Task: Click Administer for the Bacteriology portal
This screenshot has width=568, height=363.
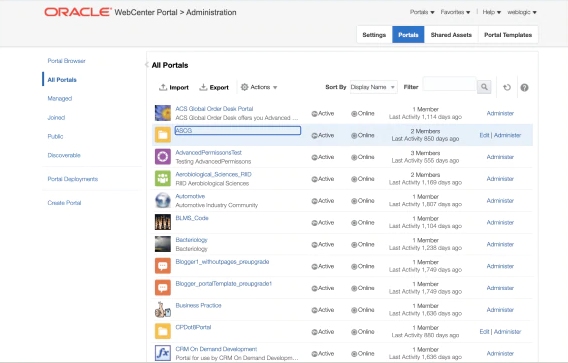Action: point(500,244)
